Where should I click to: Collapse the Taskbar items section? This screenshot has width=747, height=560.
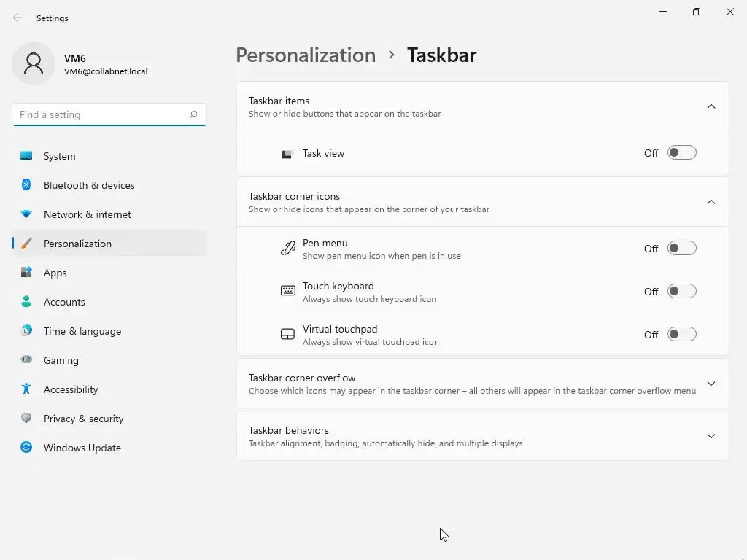point(711,106)
